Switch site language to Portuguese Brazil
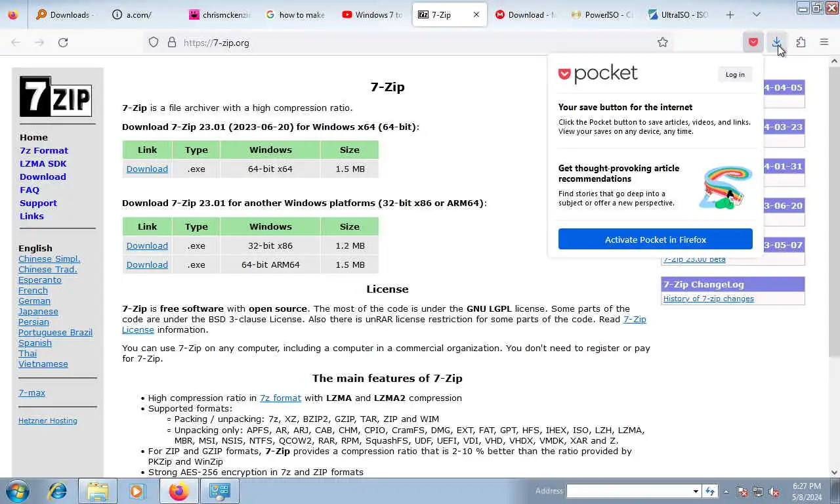The image size is (840, 504). pos(55,332)
